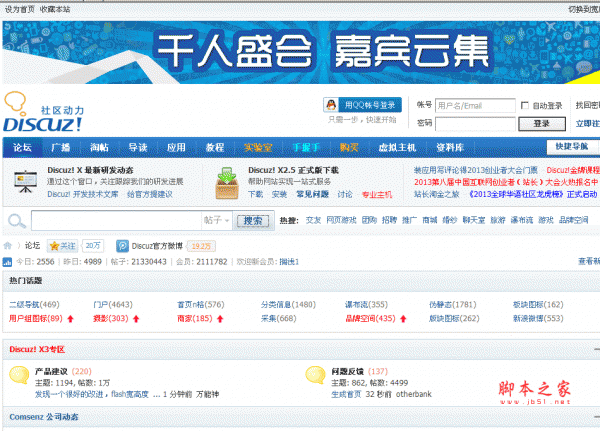The width and height of the screenshot is (600, 431).
Task: Click the 19.2万 weibo follower badge
Action: click(x=202, y=246)
